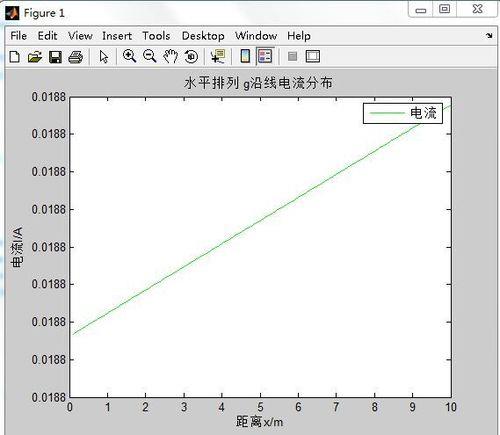
Task: Click the x-axis tick label 5
Action: [x=260, y=407]
